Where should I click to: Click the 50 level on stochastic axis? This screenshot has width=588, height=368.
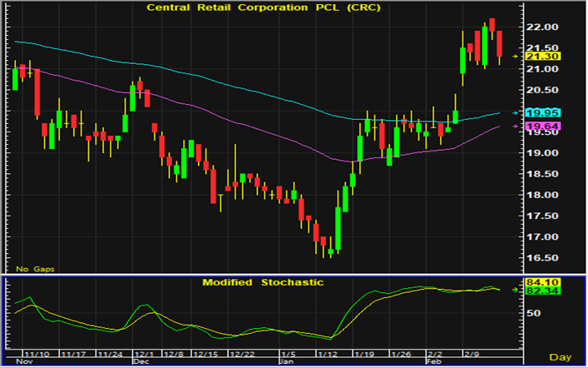point(533,313)
